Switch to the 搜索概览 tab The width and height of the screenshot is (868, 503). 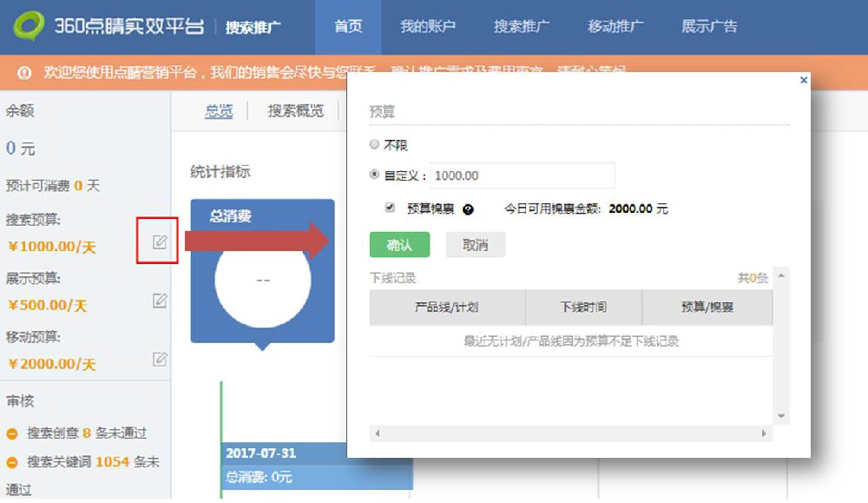[294, 111]
